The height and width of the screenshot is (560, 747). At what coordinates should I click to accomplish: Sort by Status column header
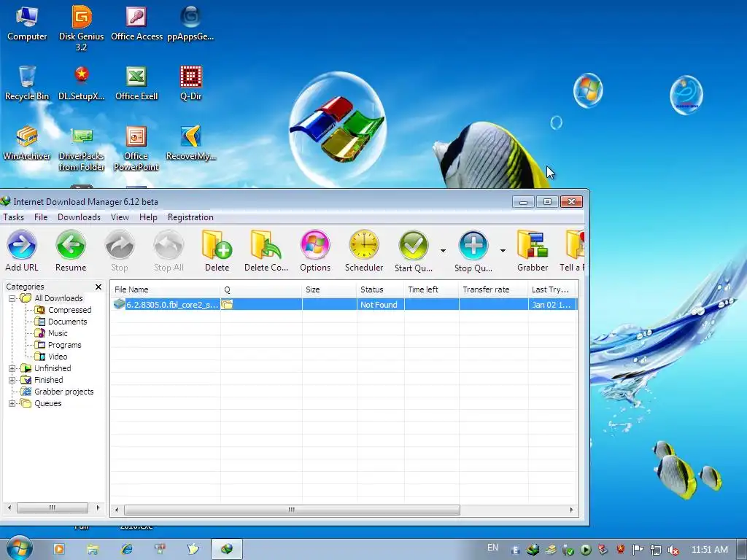(381, 289)
